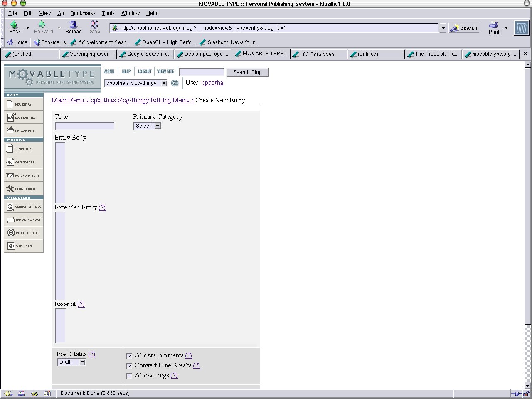
Task: Switch to the Debian package tab
Action: click(x=202, y=54)
